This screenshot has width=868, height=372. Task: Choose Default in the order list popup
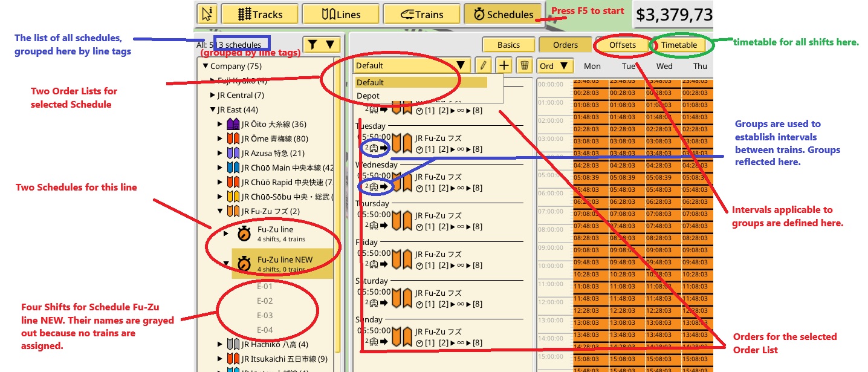pos(420,82)
